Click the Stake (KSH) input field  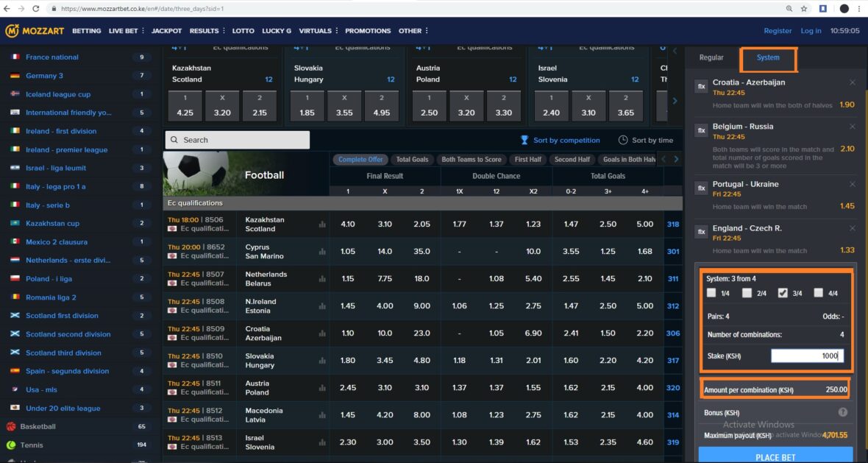pyautogui.click(x=807, y=356)
